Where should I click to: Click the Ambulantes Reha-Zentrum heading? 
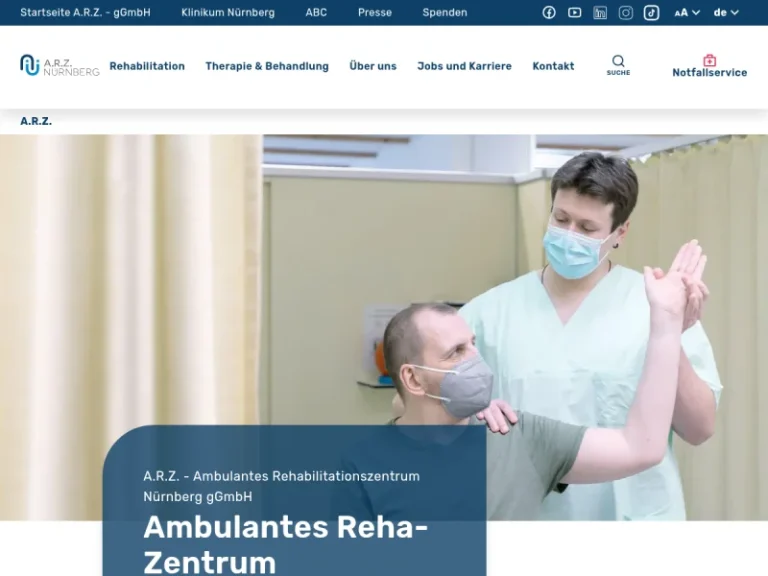(x=286, y=545)
